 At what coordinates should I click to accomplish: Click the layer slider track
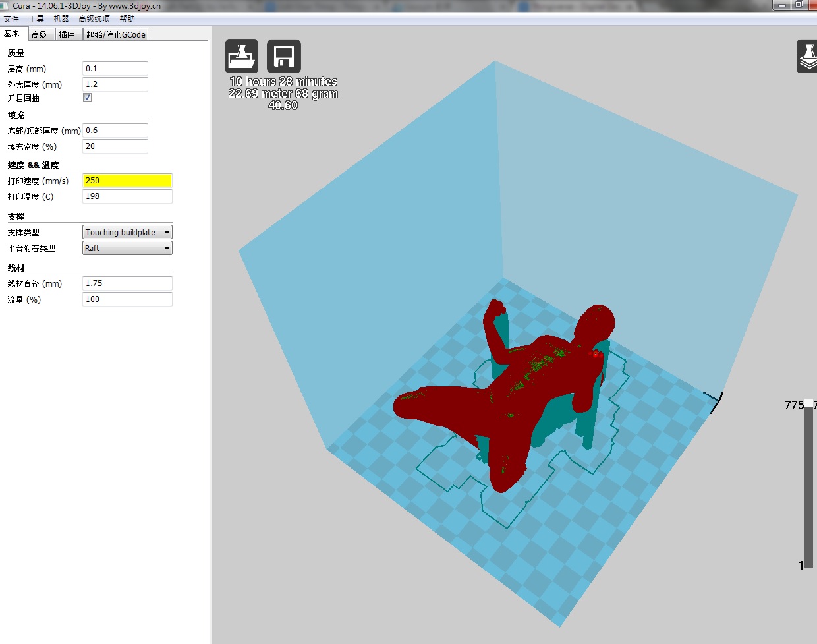pyautogui.click(x=809, y=488)
